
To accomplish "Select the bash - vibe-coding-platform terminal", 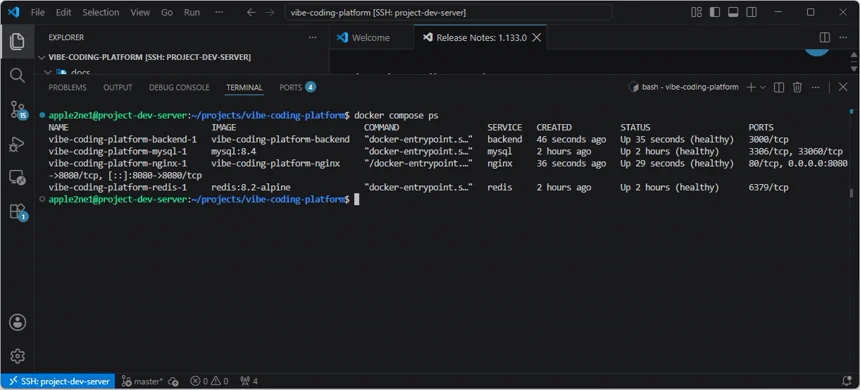I will point(683,87).
